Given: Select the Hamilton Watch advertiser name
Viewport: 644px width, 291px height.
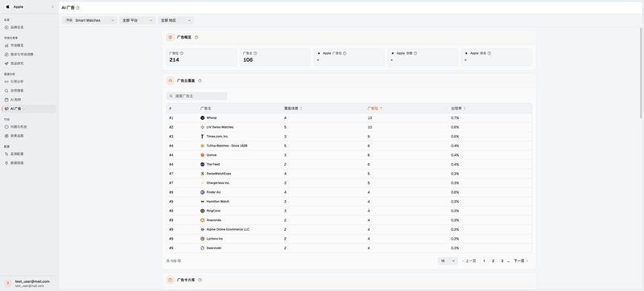Looking at the screenshot, I should 217,202.
